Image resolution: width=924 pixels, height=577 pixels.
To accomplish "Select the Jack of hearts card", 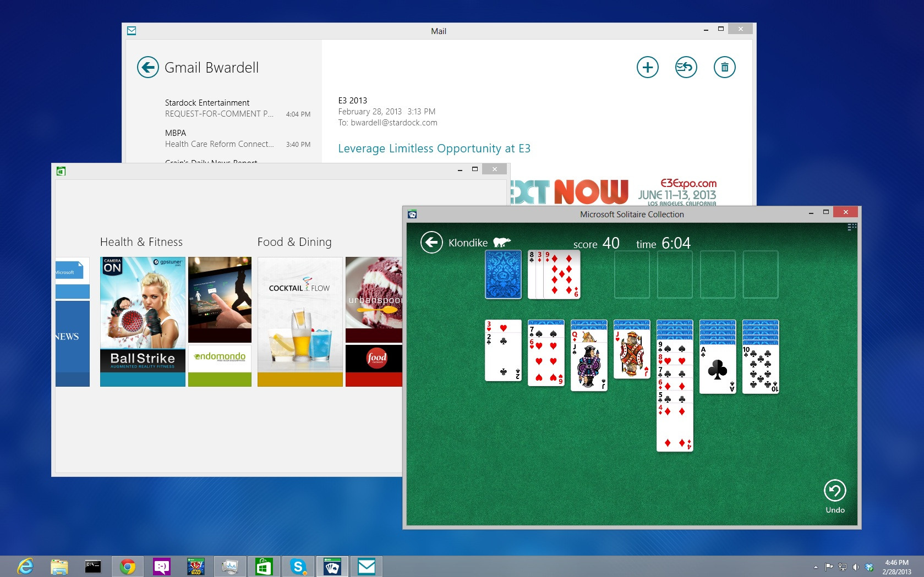I will pos(632,354).
